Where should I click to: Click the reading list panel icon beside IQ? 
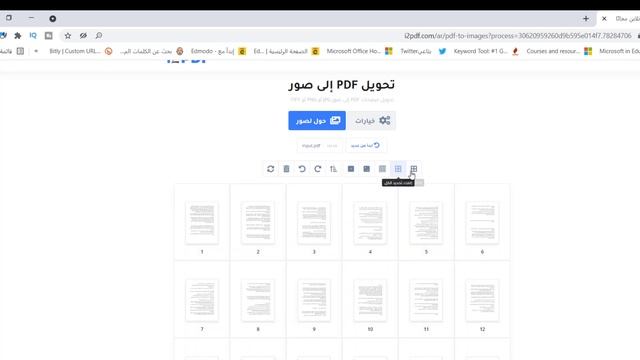coord(49,36)
